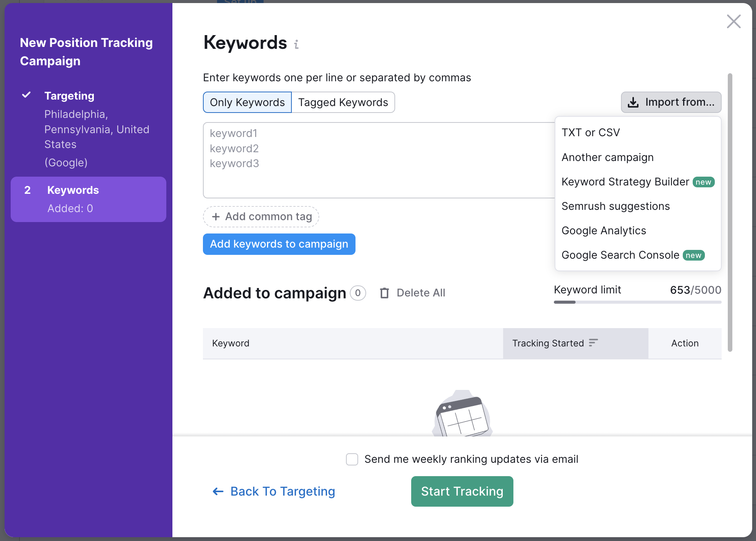Click the sort icon in Tracking Started column
756x541 pixels.
click(593, 343)
